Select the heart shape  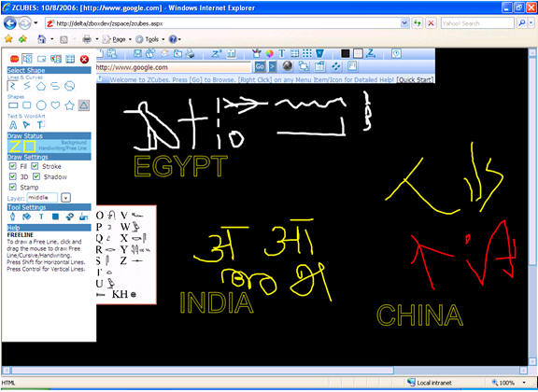[55, 105]
